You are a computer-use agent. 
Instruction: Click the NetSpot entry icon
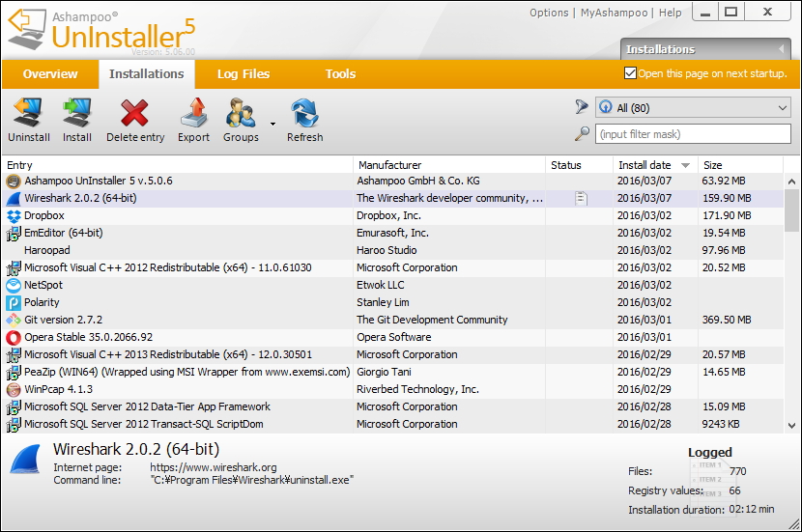tap(14, 285)
